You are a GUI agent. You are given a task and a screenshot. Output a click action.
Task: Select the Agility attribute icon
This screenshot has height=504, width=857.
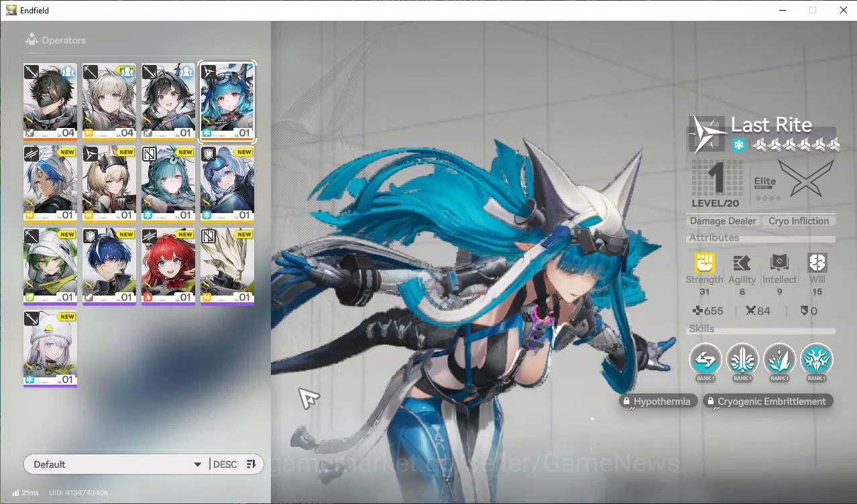tap(742, 263)
